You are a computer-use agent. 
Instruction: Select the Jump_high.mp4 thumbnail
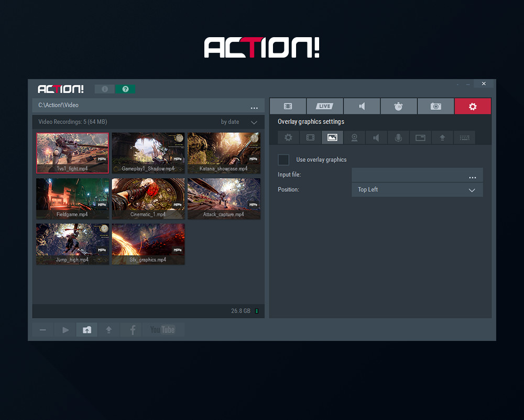(x=72, y=244)
